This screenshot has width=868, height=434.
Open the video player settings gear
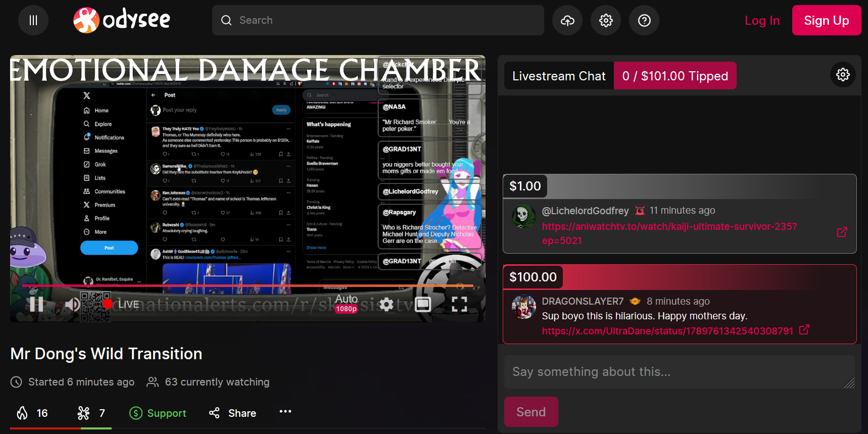coord(387,304)
